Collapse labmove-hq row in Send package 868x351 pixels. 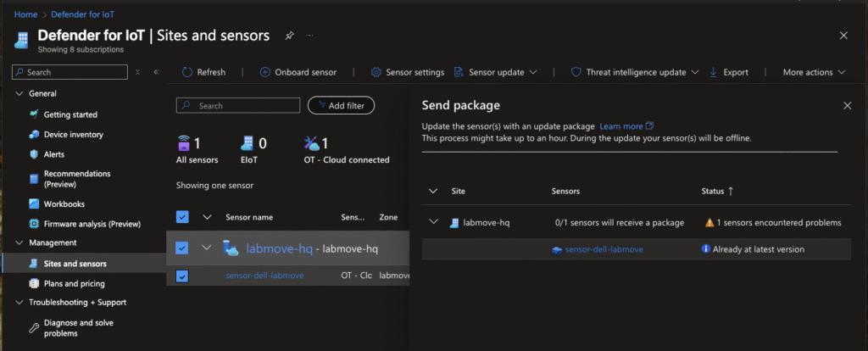[433, 223]
